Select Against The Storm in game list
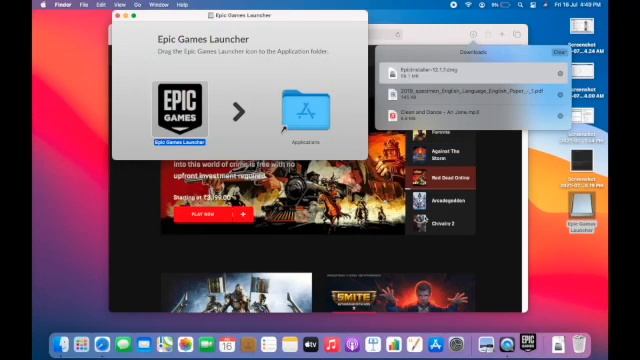The height and width of the screenshot is (360, 640). click(441, 155)
